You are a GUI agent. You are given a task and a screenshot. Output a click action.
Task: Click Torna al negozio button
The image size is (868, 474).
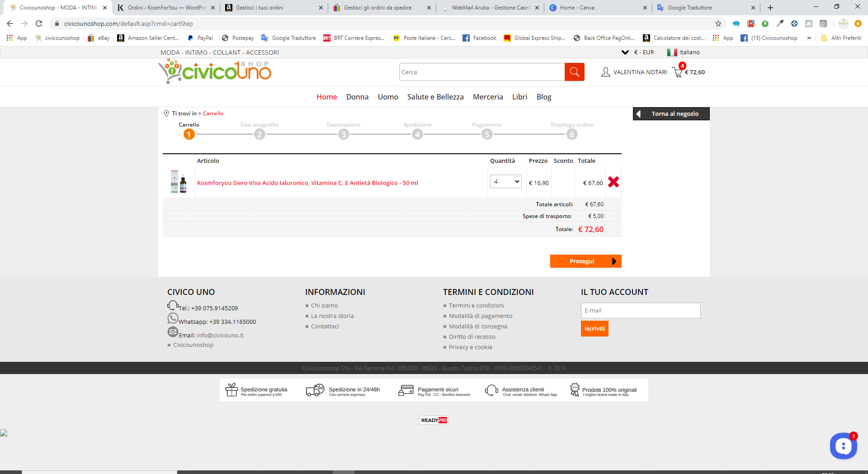coord(671,114)
